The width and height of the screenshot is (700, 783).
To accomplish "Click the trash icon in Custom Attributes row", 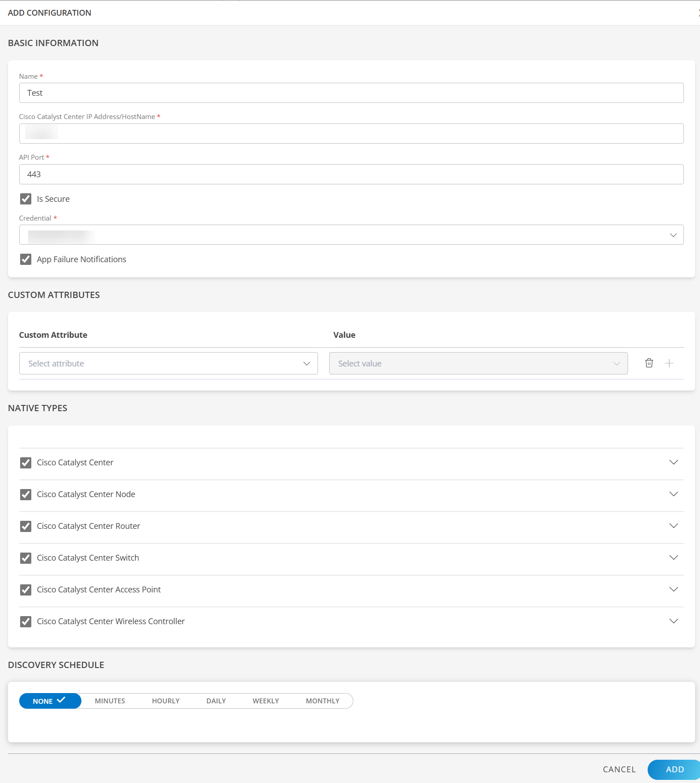I will tap(649, 363).
